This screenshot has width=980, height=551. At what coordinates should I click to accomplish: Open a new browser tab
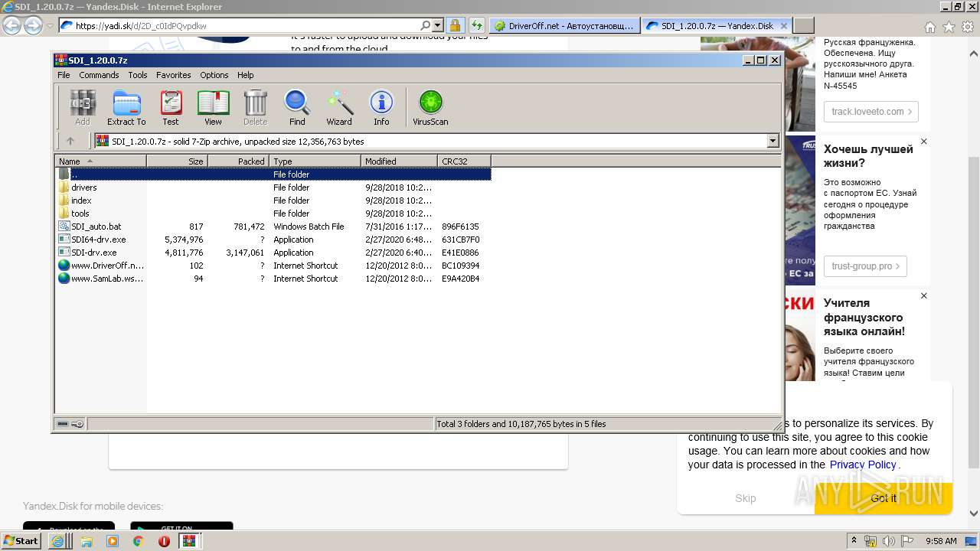point(803,25)
